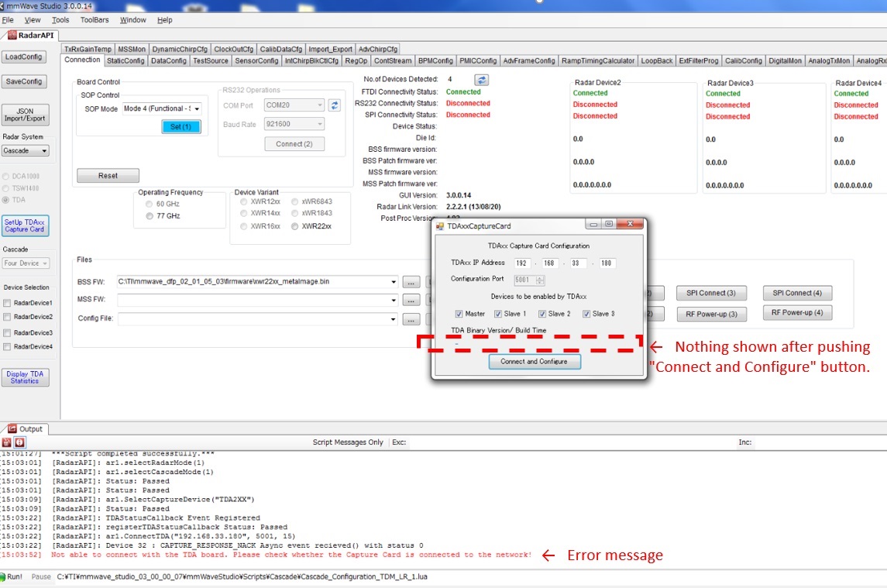
Task: Expand the BSS FW file dropdown
Action: [392, 282]
